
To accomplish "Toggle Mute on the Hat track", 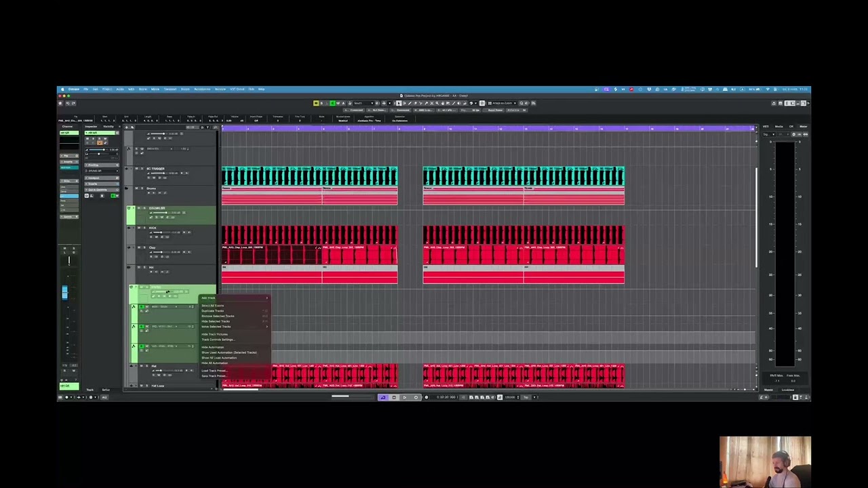I will (x=141, y=366).
